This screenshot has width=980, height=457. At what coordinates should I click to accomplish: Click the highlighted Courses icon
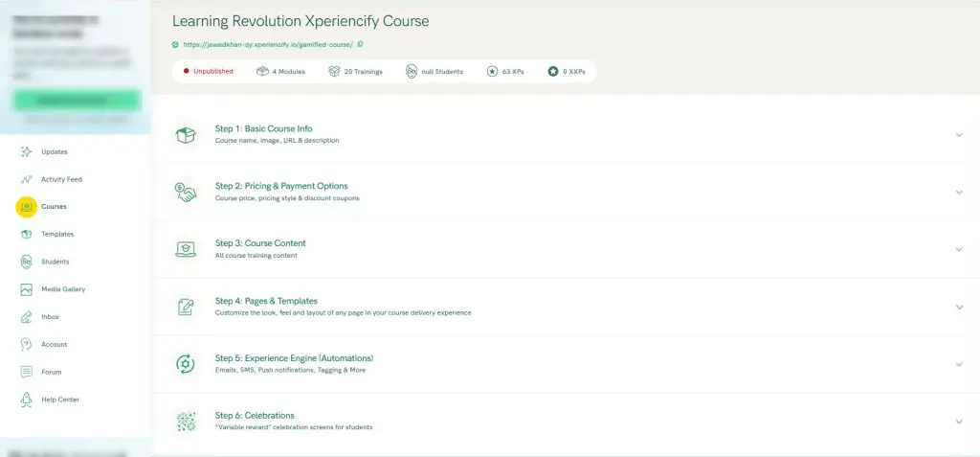[26, 206]
